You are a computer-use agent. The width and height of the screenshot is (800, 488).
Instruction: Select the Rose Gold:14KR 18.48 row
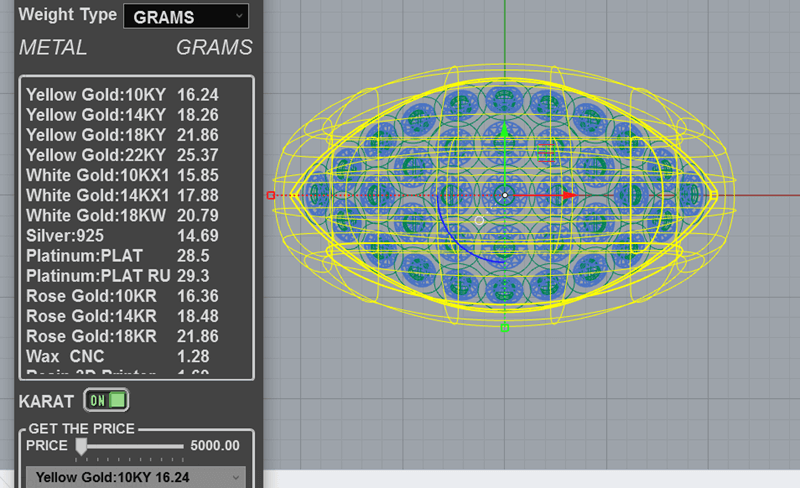click(x=122, y=316)
